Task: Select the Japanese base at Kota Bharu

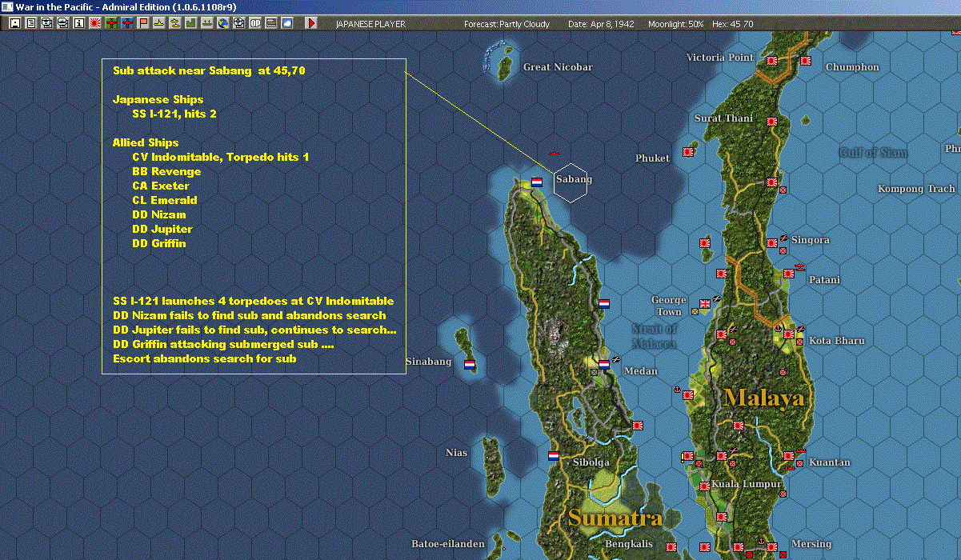Action: click(x=789, y=334)
